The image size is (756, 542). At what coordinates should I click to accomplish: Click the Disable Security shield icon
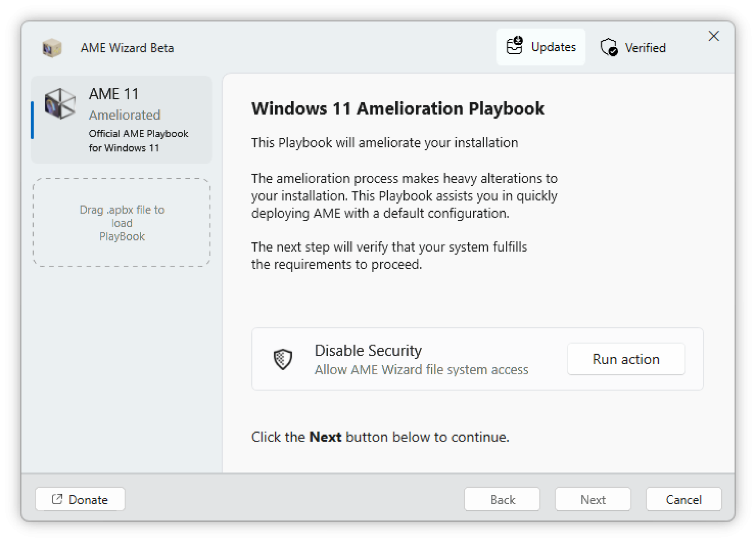pos(283,359)
